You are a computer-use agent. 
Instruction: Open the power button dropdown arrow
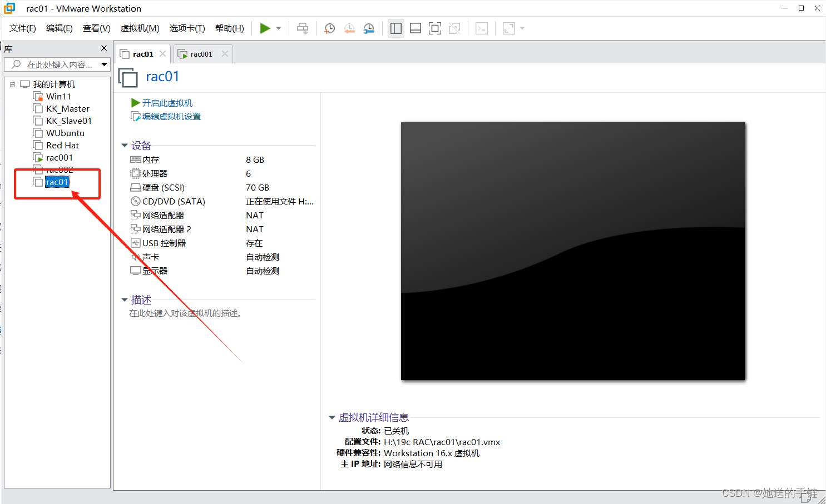click(x=278, y=28)
